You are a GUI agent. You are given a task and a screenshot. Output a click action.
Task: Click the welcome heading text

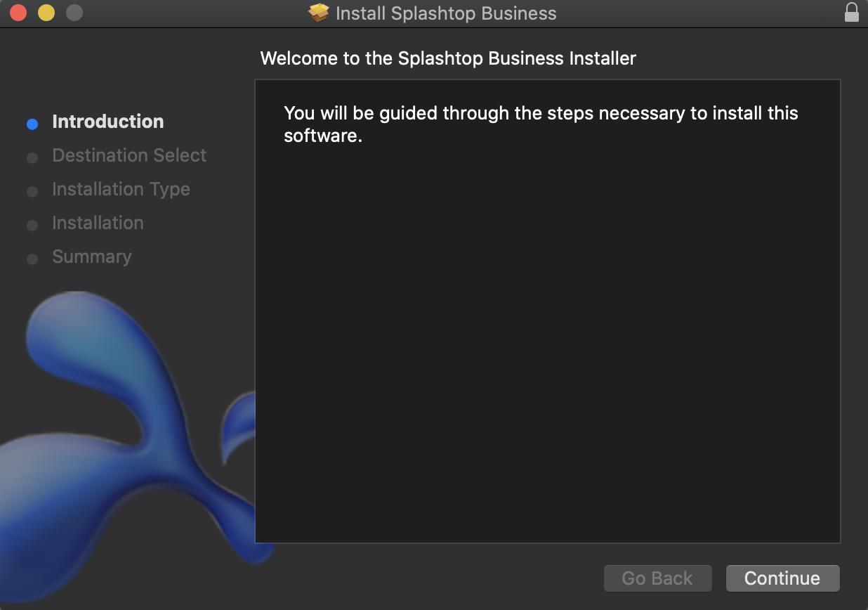coord(448,58)
